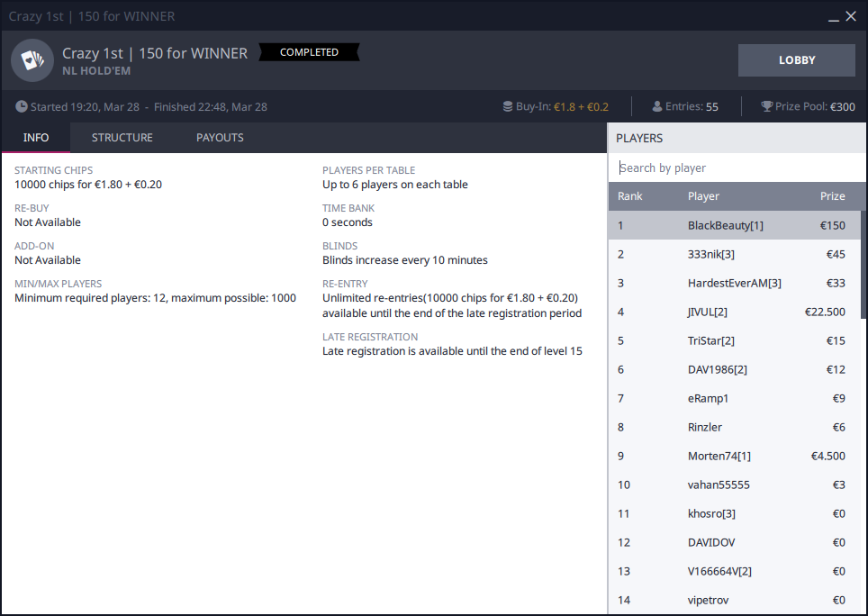Click the trophy Prize Pool icon
This screenshot has width=868, height=616.
[766, 106]
